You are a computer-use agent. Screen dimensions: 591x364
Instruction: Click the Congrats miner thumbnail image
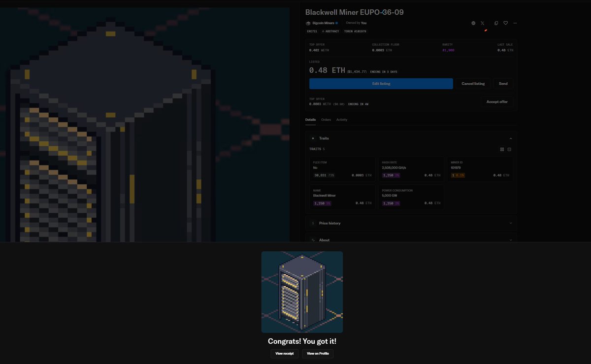301,292
